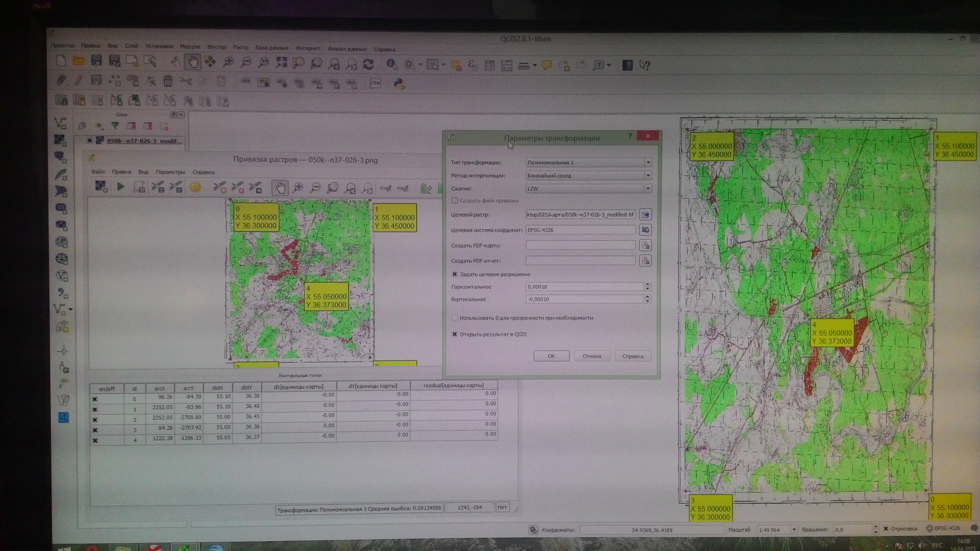Click the Refresh icon in main toolbar
The height and width of the screenshot is (551, 980).
[x=368, y=64]
